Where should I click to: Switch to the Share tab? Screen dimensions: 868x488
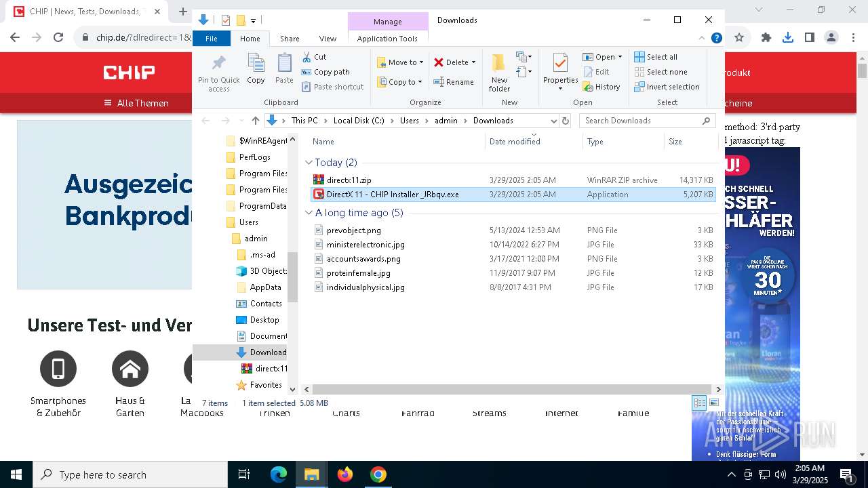click(x=290, y=39)
